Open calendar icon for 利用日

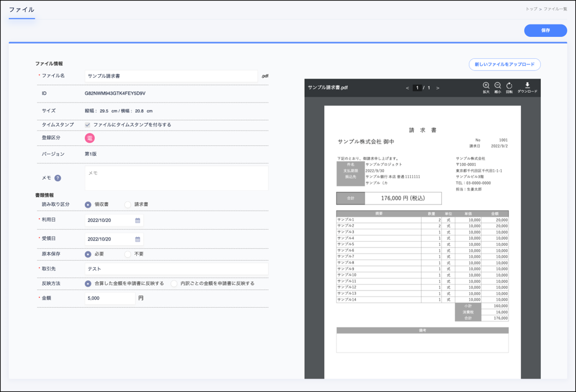point(137,220)
